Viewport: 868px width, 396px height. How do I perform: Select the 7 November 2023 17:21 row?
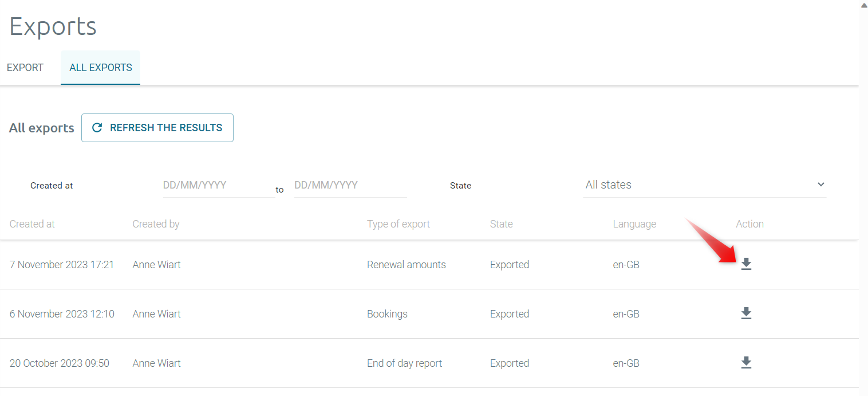point(62,265)
